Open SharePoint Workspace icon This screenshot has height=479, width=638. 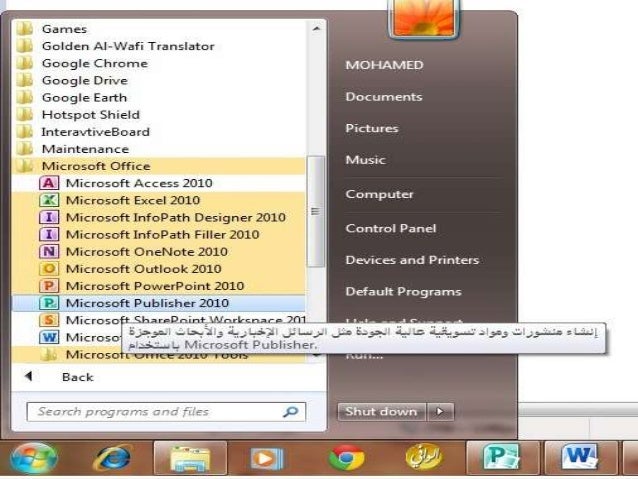tap(49, 320)
